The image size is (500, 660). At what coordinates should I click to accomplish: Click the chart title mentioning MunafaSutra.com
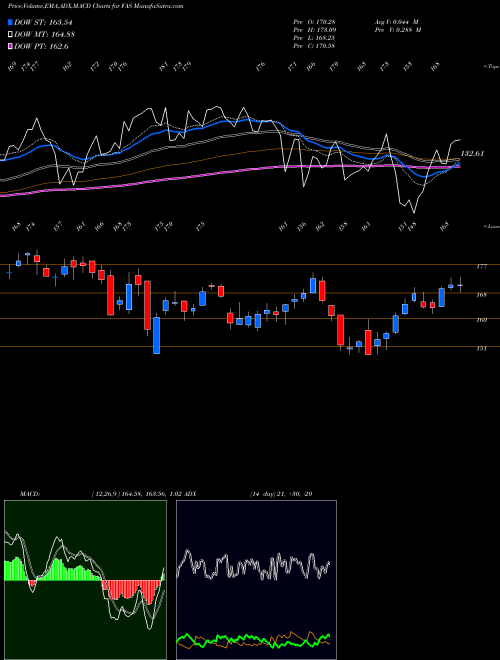point(96,7)
